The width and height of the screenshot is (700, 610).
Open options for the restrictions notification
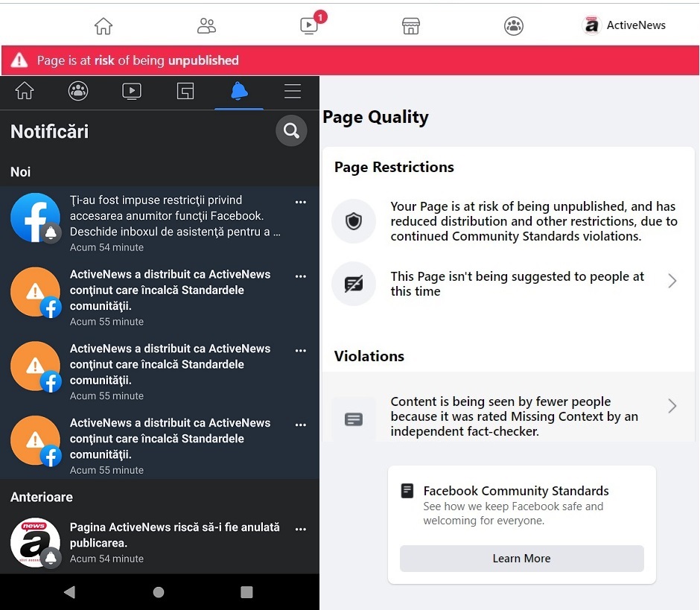(301, 202)
